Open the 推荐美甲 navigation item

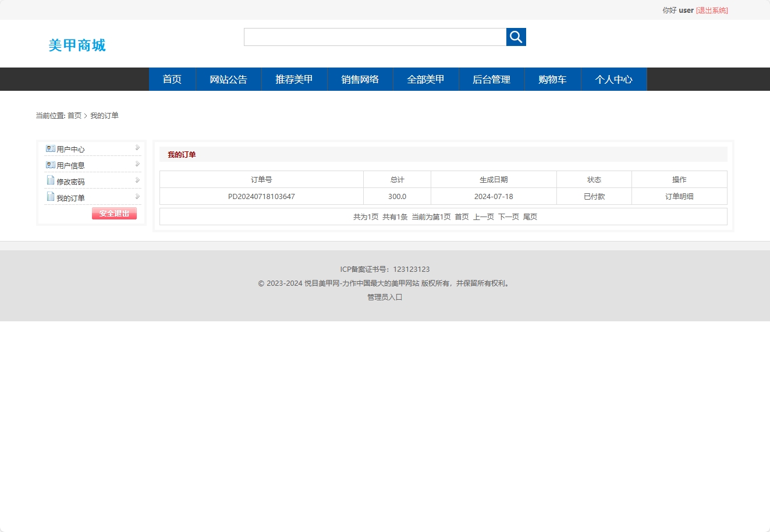tap(294, 79)
